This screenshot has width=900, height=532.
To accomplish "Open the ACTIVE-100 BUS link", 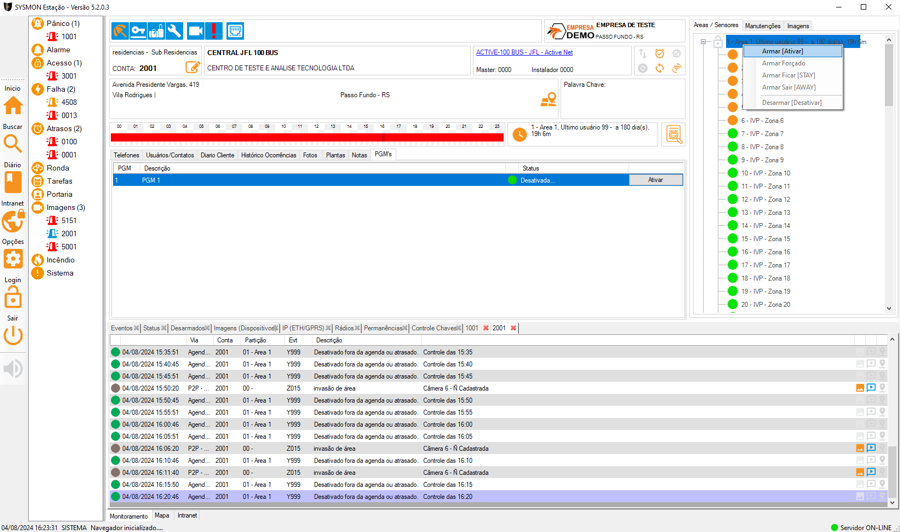I will [x=524, y=52].
